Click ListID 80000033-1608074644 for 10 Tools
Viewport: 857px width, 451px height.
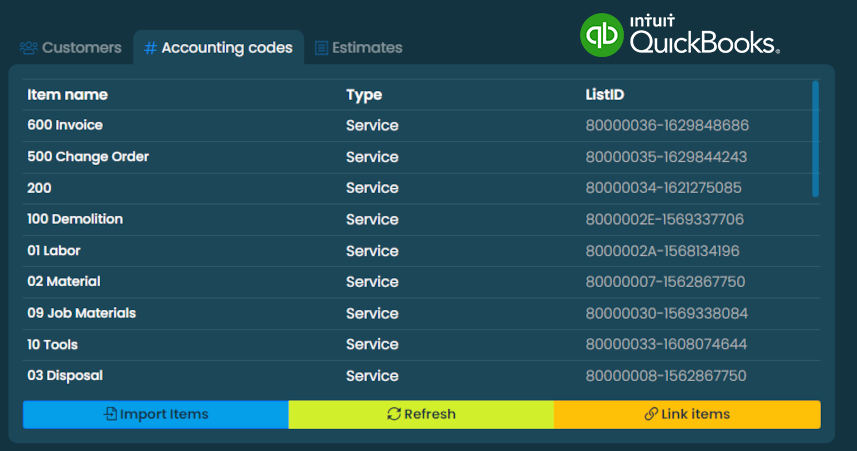(x=666, y=344)
